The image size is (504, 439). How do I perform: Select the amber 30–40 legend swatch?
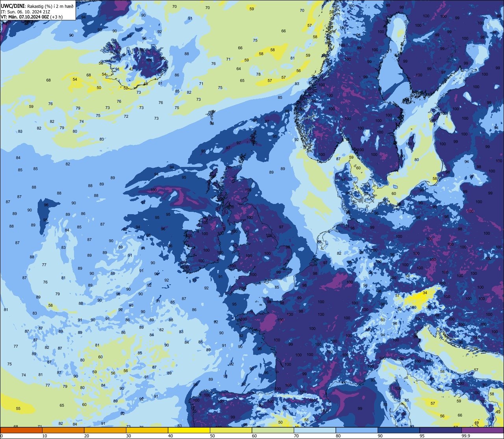coord(147,430)
